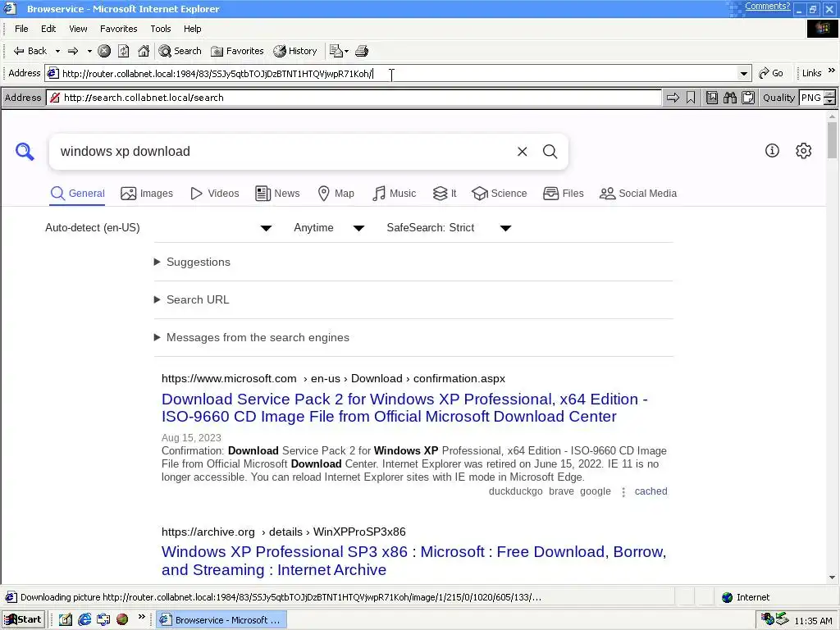The height and width of the screenshot is (630, 840).
Task: Stop page loading with the Stop icon
Action: point(104,51)
